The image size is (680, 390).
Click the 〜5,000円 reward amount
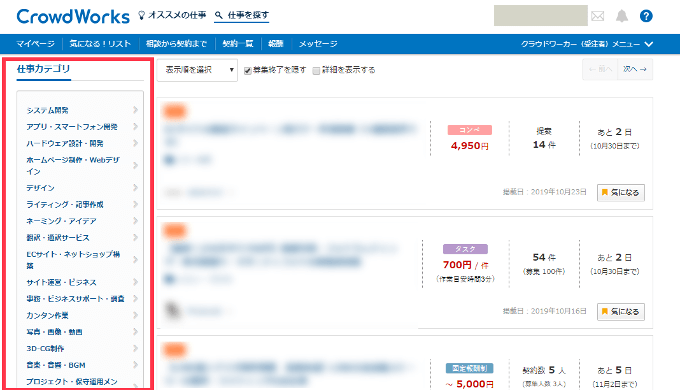pos(469,384)
